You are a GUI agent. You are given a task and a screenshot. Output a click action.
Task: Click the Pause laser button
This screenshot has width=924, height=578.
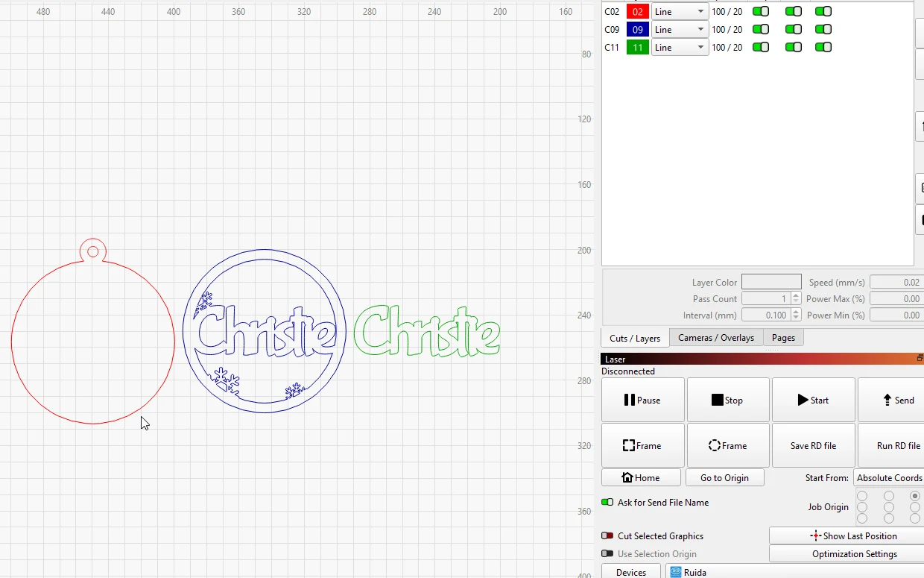click(642, 400)
